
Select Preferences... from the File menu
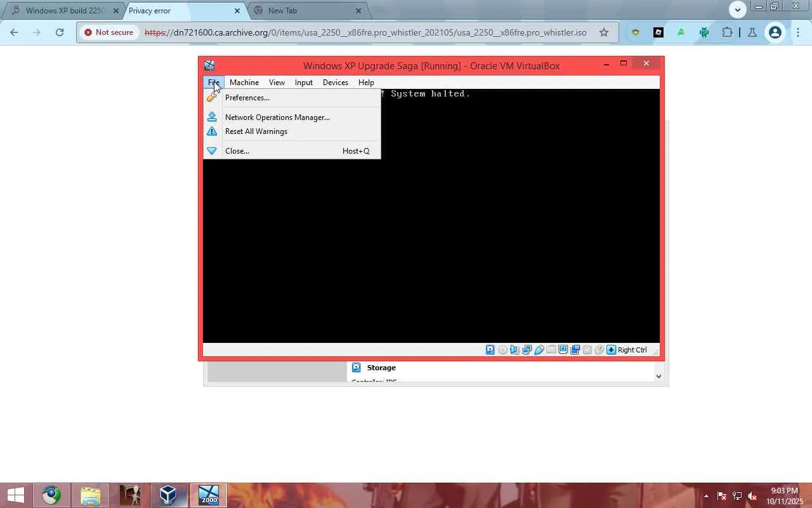click(292, 98)
